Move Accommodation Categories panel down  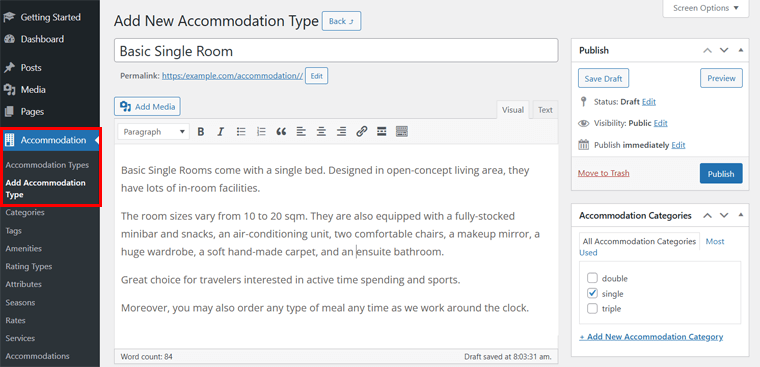[x=724, y=215]
